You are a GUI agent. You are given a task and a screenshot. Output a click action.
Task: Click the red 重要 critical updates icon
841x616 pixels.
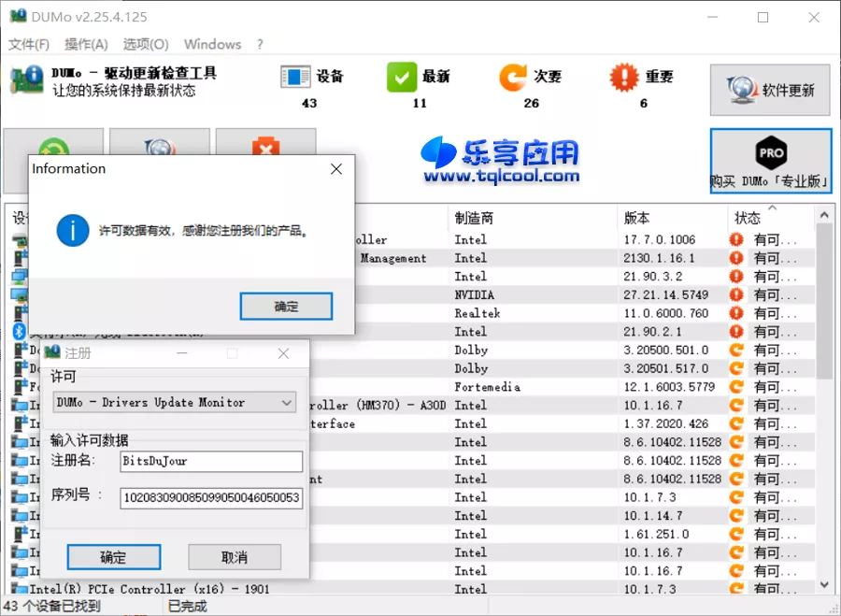click(x=623, y=78)
